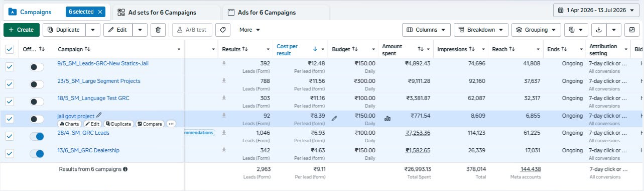This screenshot has height=191, width=644.
Task: Click the A/B test button
Action: tap(192, 30)
